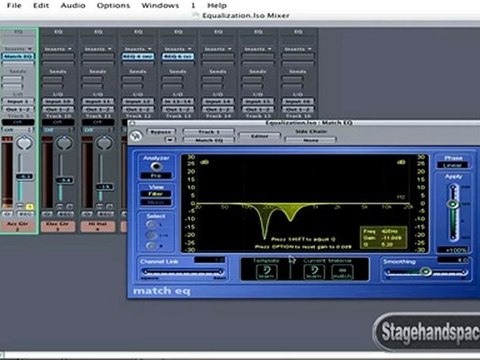Choose the bottom Select radio button

pyautogui.click(x=152, y=246)
